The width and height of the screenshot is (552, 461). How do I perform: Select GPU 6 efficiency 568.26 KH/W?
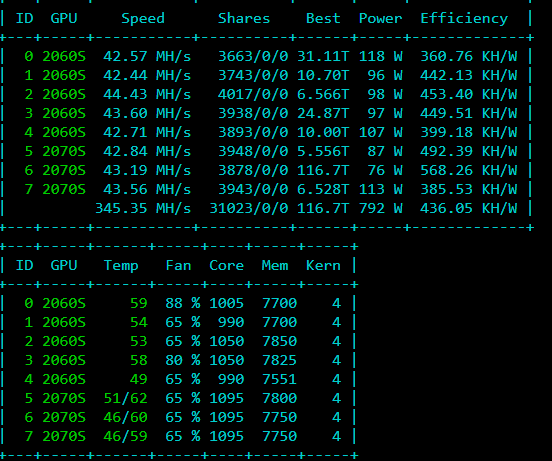point(469,170)
